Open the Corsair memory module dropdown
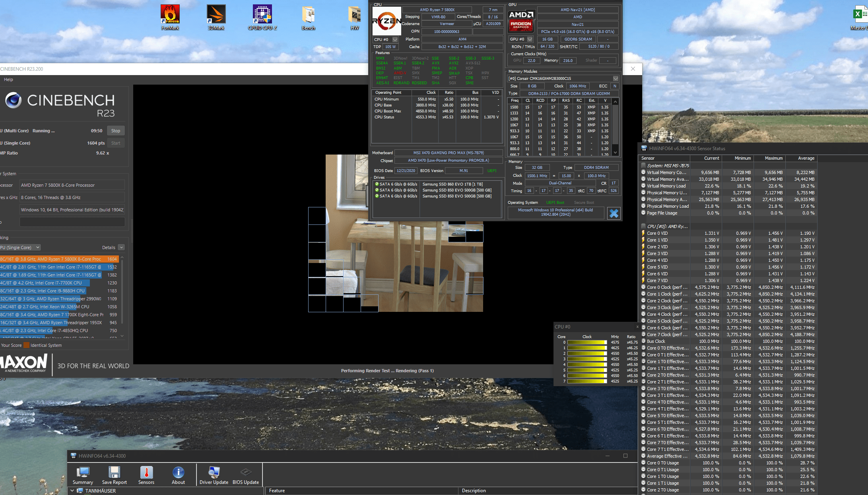 (x=616, y=78)
